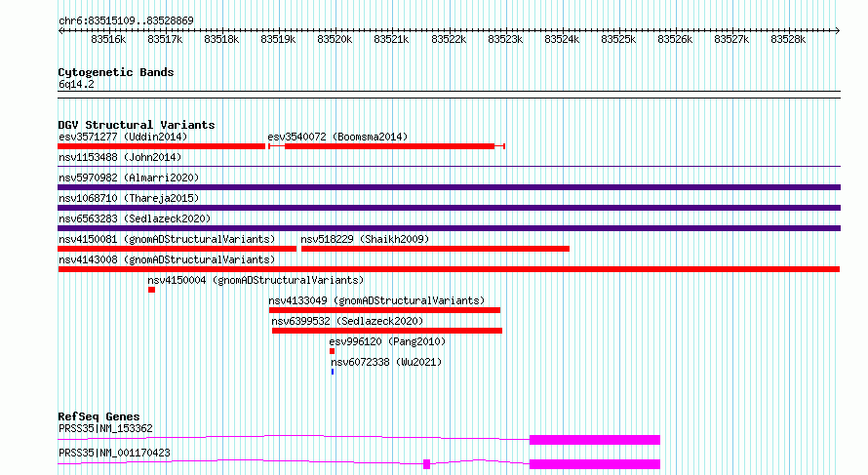Open the esv3540072 (Boomsma2014) label
The height and width of the screenshot is (475, 868).
coord(337,137)
